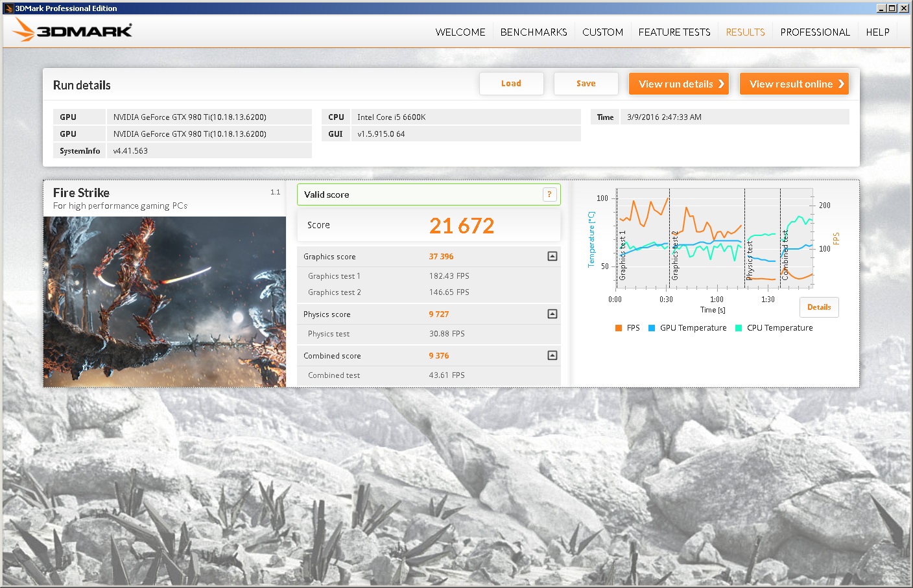Viewport: 913px width, 588px height.
Task: Collapse the Graphics score section
Action: (x=552, y=256)
